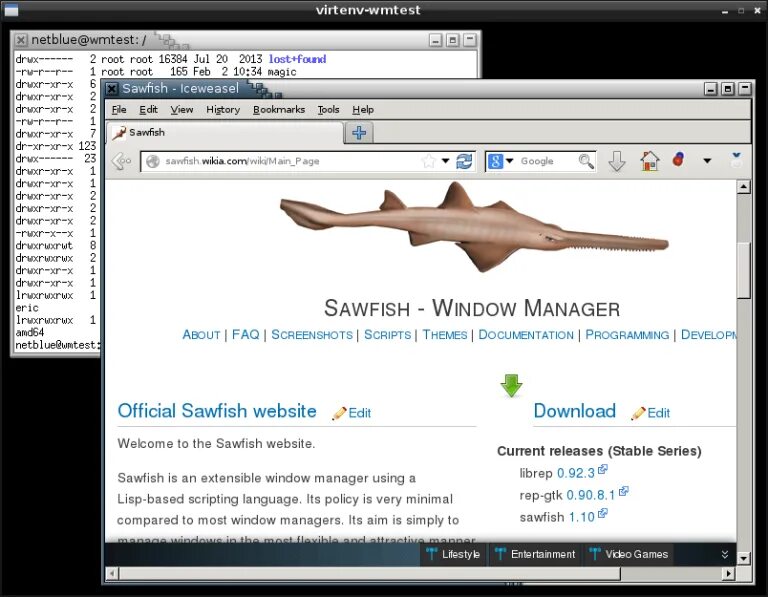
Task: Reload the page with the refresh icon
Action: [x=464, y=161]
